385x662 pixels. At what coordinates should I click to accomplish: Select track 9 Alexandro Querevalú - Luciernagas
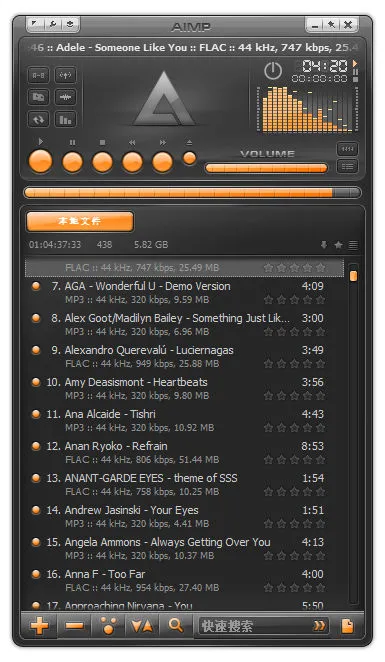pyautogui.click(x=184, y=357)
